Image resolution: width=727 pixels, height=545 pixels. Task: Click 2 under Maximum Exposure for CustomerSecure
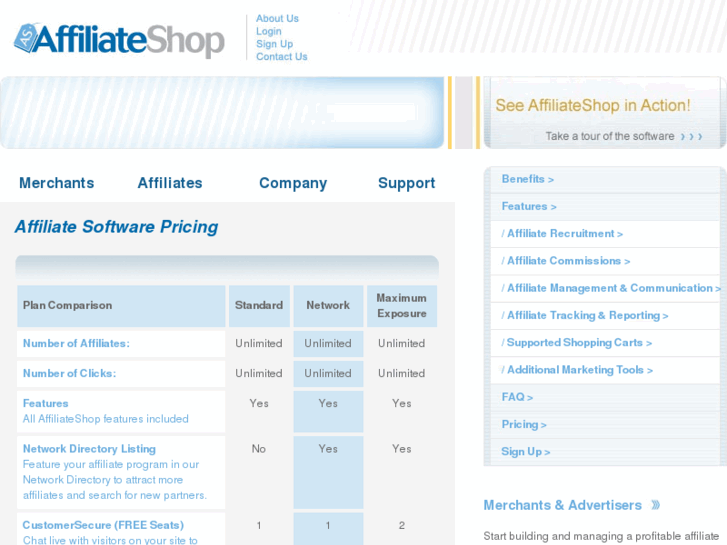[402, 526]
